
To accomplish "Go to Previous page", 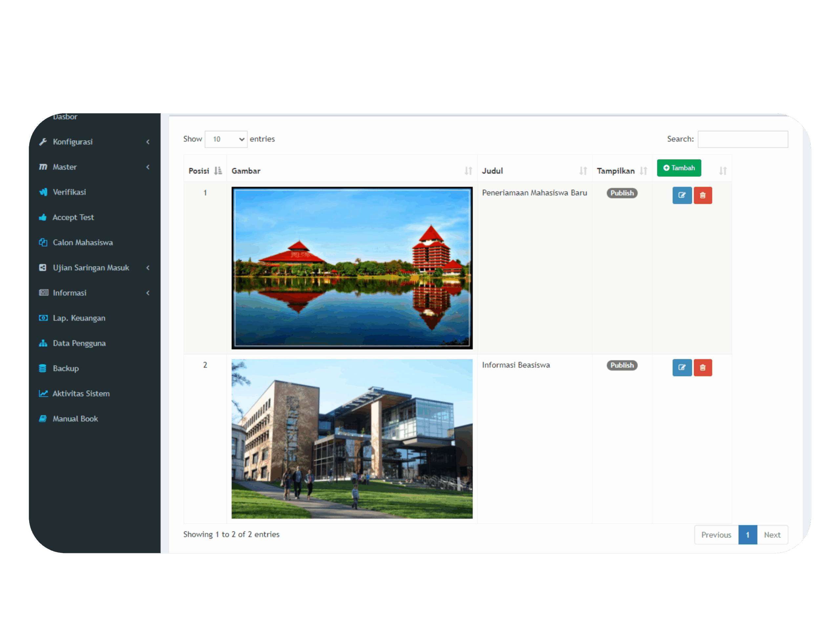I will pos(716,535).
